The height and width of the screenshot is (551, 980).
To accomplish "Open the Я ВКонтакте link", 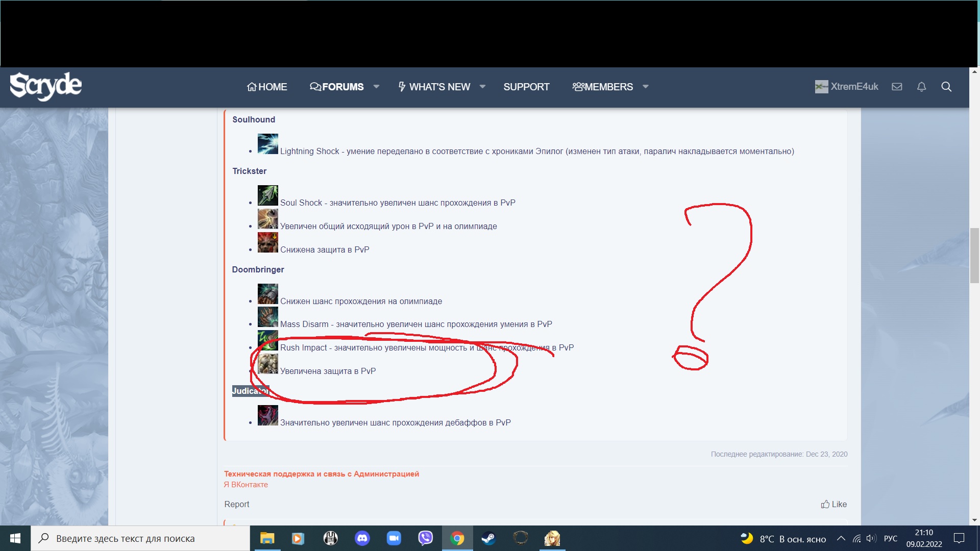I will coord(246,485).
